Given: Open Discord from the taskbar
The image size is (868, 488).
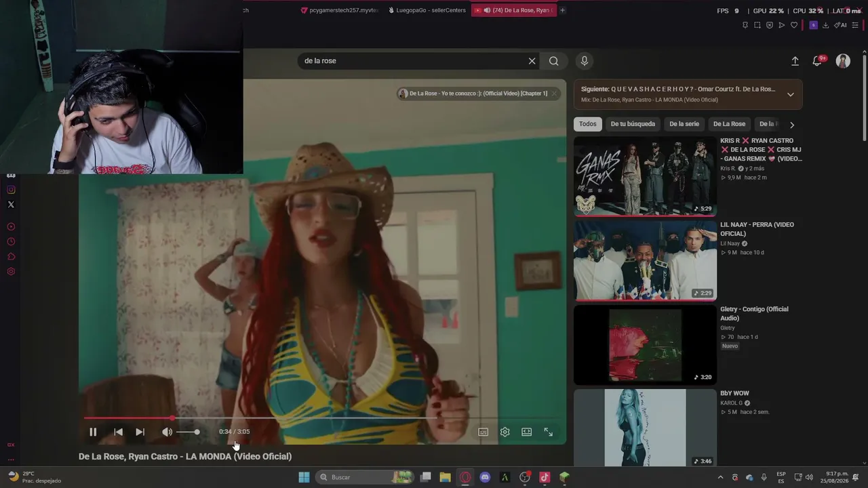Looking at the screenshot, I should coord(485,477).
